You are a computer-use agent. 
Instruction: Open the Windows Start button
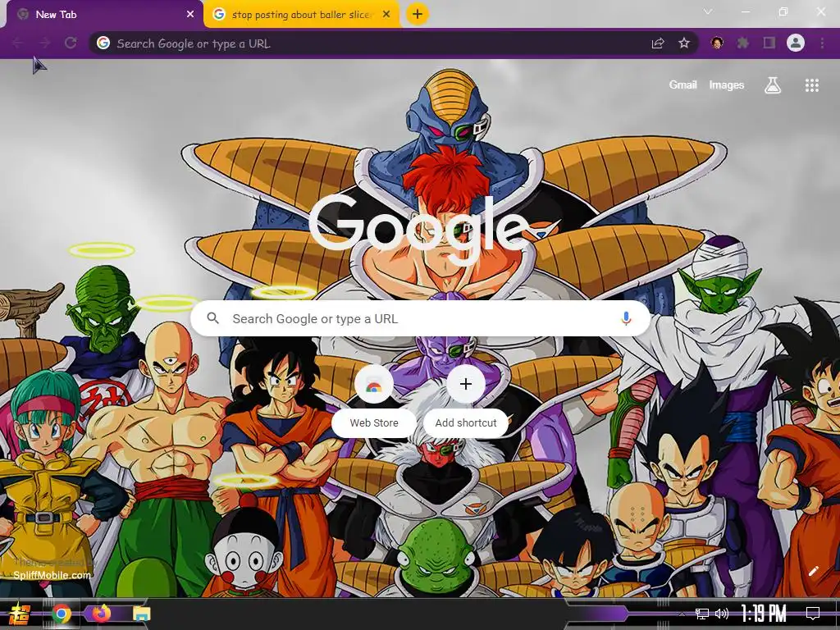[x=20, y=614]
